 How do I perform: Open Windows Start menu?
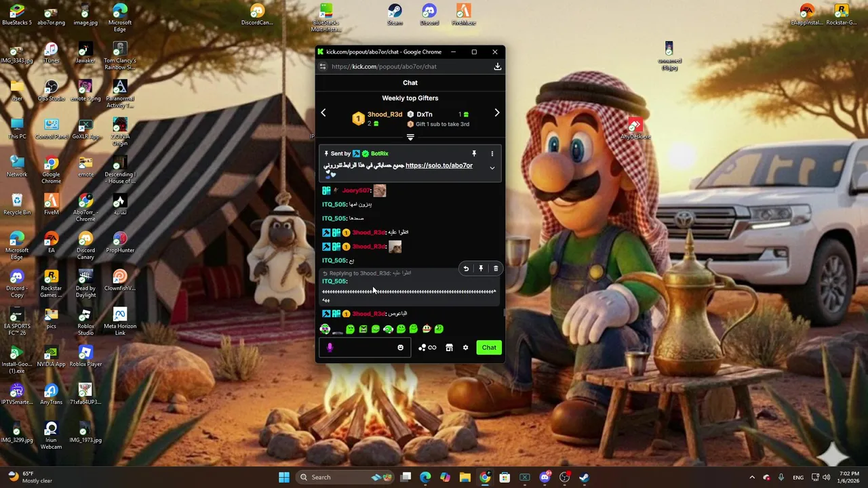[x=284, y=477]
